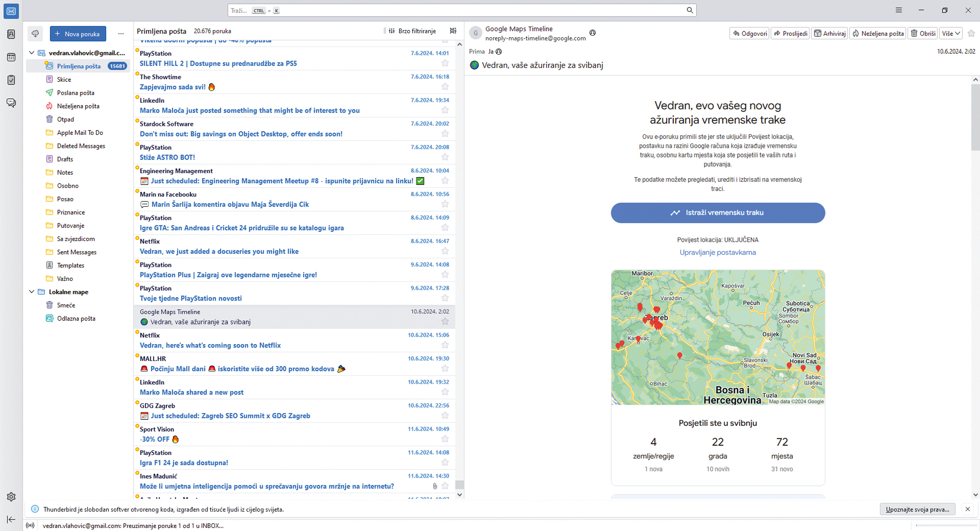Open Thunderbird settings gear
The width and height of the screenshot is (980, 531).
(x=11, y=497)
